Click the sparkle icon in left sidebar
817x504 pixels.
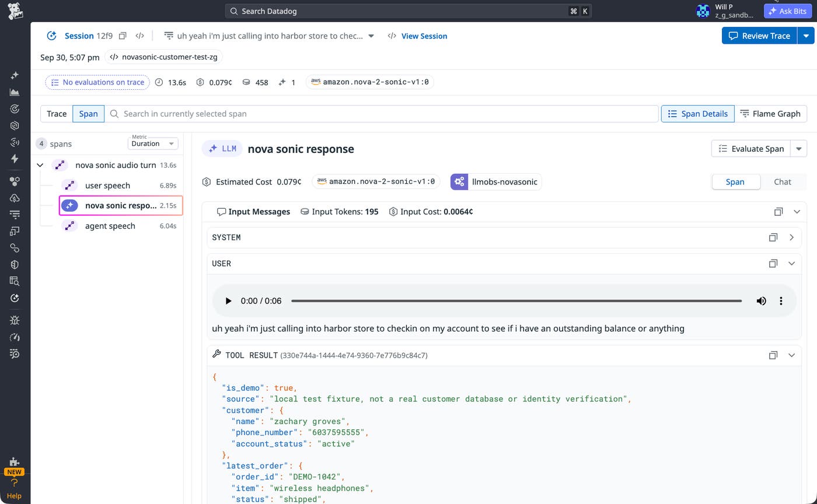pos(15,75)
